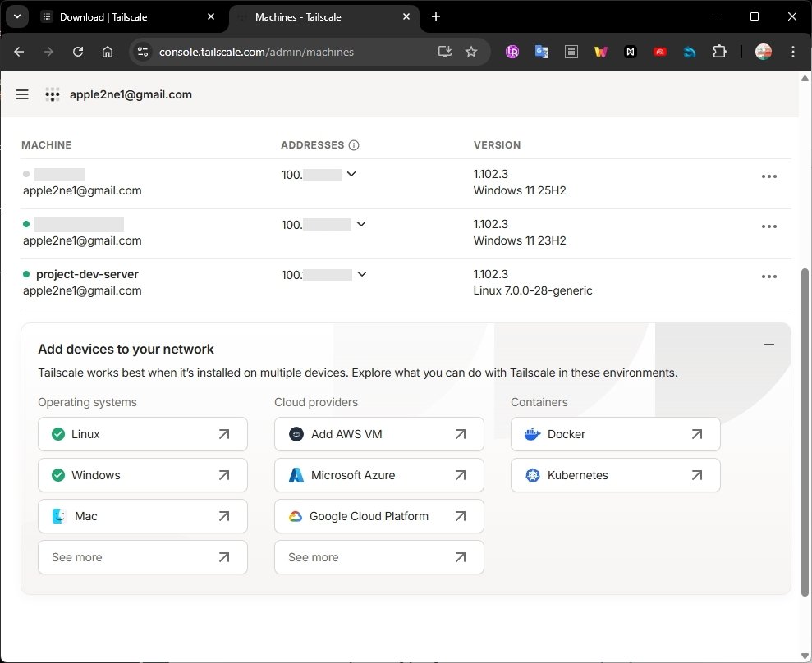Click the page vertical scrollbar
812x663 pixels.
[x=805, y=432]
